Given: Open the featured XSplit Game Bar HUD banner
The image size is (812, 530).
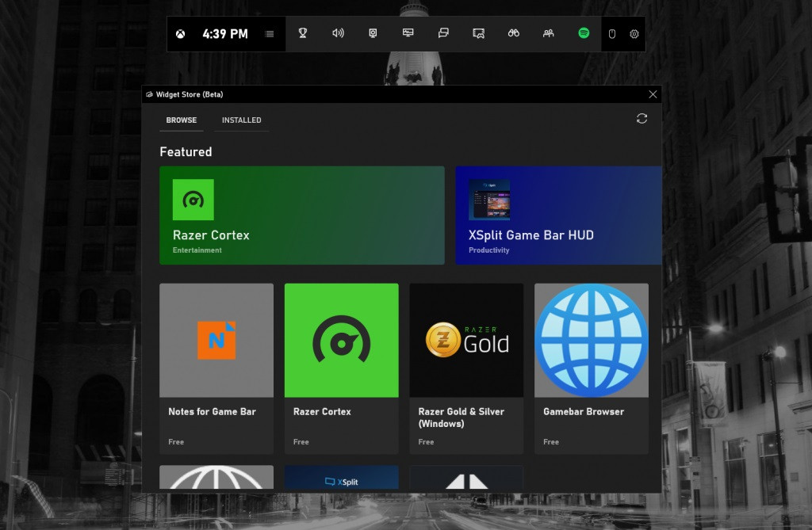Looking at the screenshot, I should click(558, 215).
